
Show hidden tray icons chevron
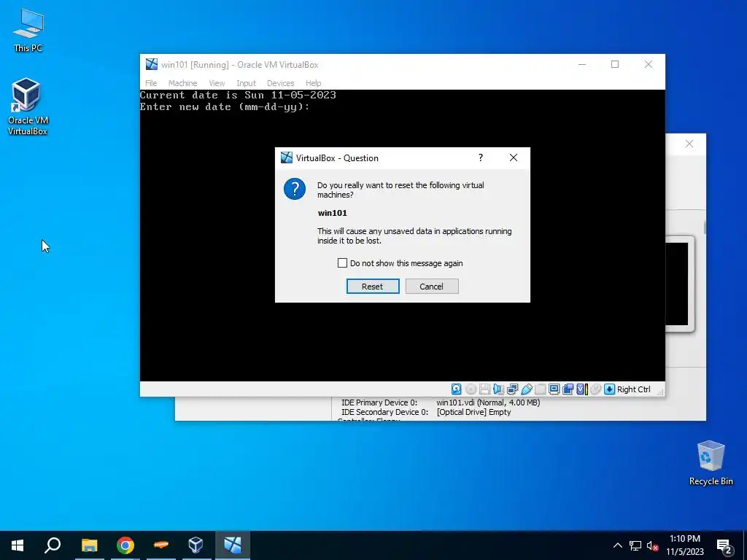tap(617, 545)
